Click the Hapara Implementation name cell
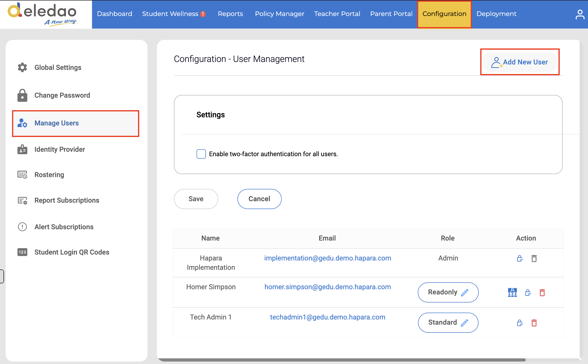Image resolution: width=588 pixels, height=364 pixels. [x=211, y=263]
